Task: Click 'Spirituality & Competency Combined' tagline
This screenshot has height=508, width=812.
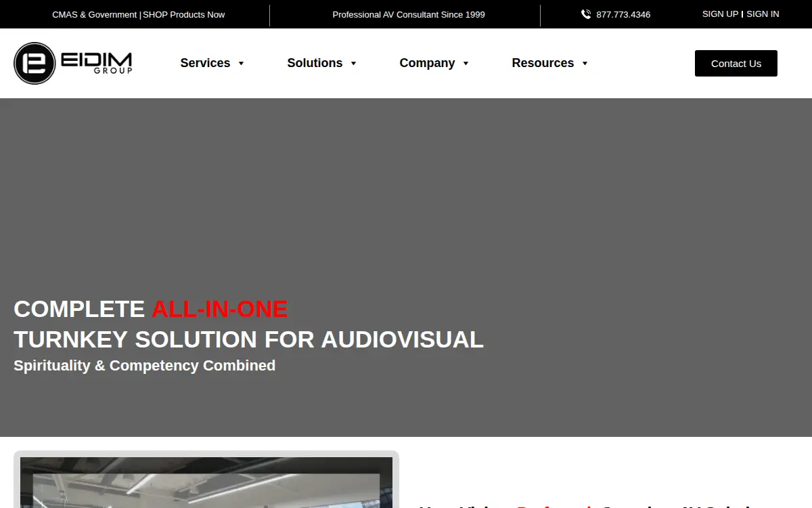Action: (144, 365)
